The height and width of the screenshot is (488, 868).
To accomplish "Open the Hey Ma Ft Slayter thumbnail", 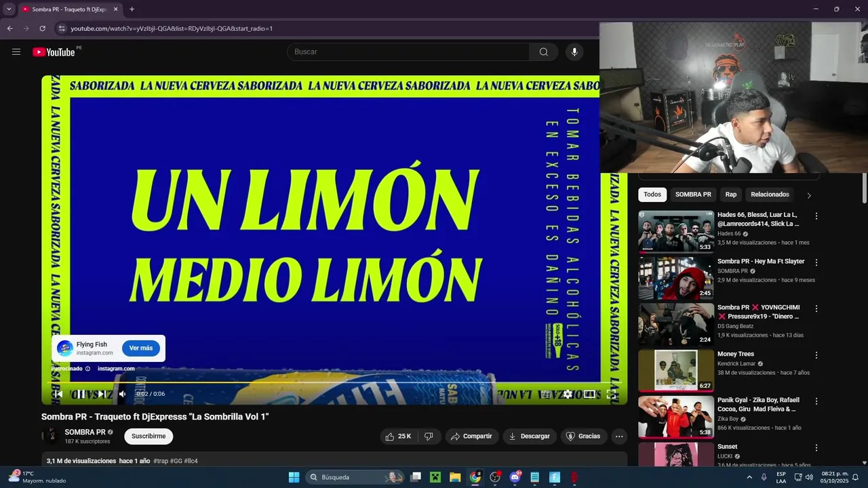I will pos(675,278).
